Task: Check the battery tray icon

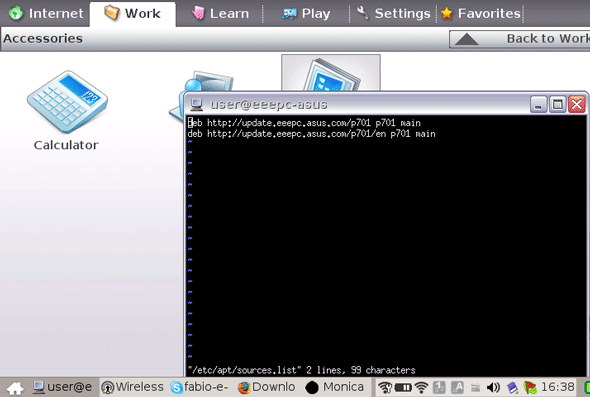Action: [403, 387]
